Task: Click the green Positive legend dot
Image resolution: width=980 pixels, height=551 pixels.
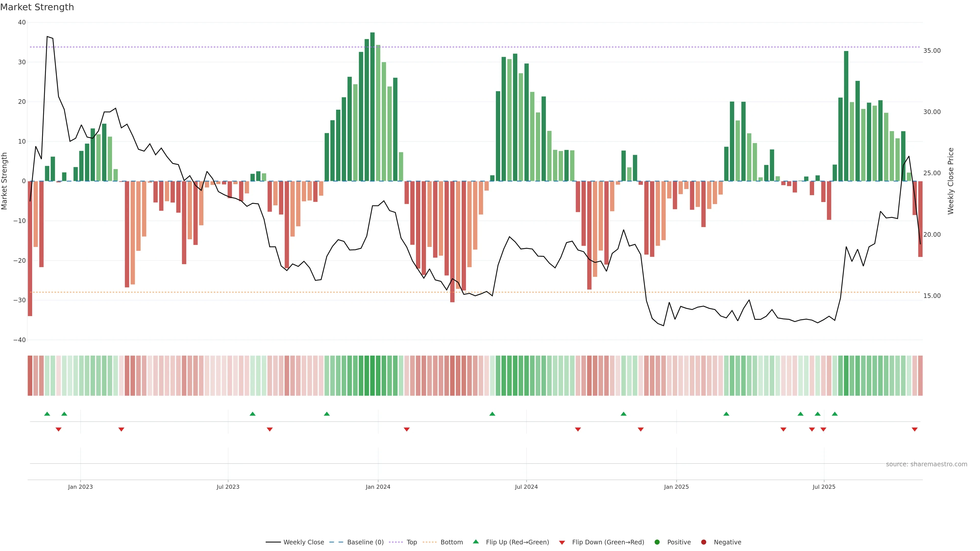Action: tap(657, 542)
